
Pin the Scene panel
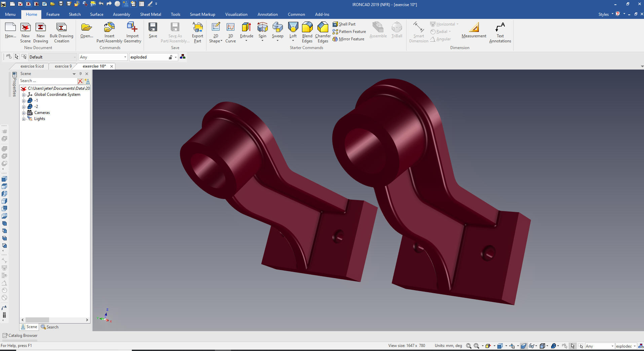pos(80,74)
